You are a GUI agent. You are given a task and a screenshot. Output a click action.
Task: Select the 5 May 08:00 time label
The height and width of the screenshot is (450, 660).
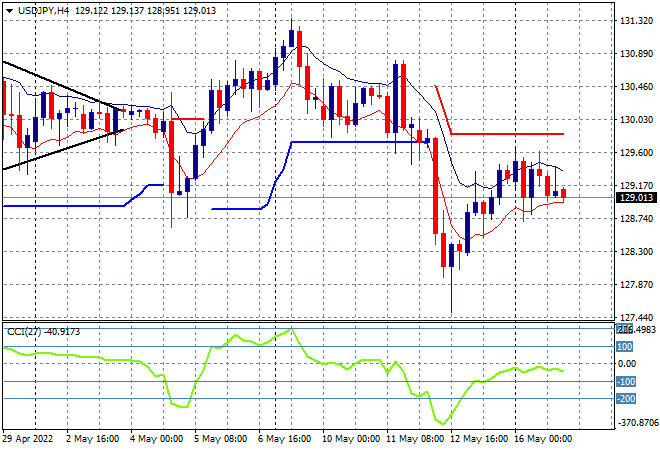point(221,439)
